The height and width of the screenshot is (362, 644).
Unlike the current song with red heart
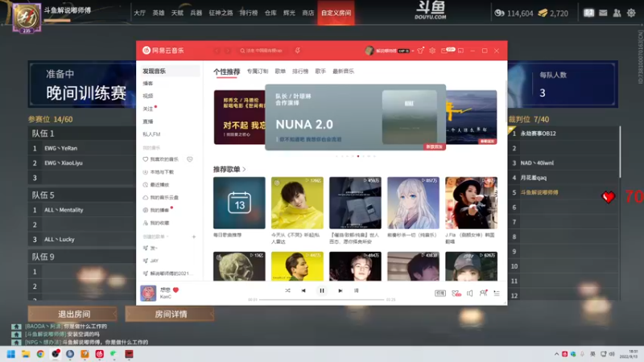[175, 290]
